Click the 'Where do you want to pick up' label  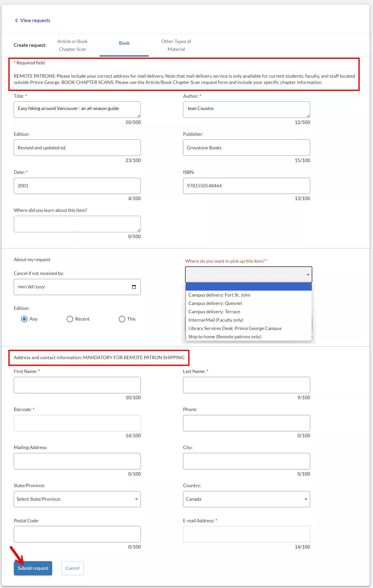226,261
